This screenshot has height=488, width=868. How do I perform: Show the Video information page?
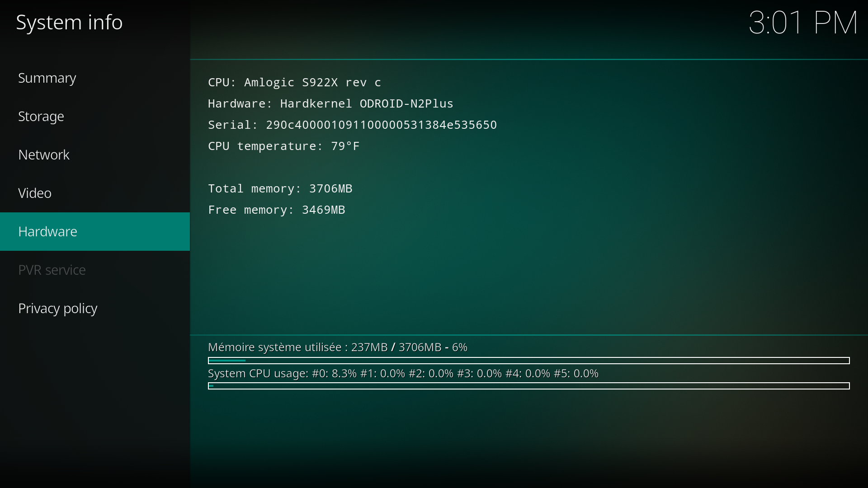point(95,193)
